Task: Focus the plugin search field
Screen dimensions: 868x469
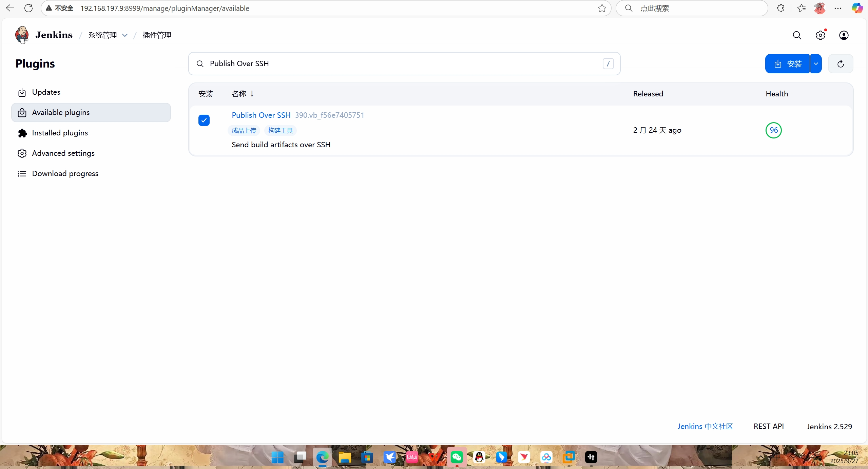Action: 404,64
